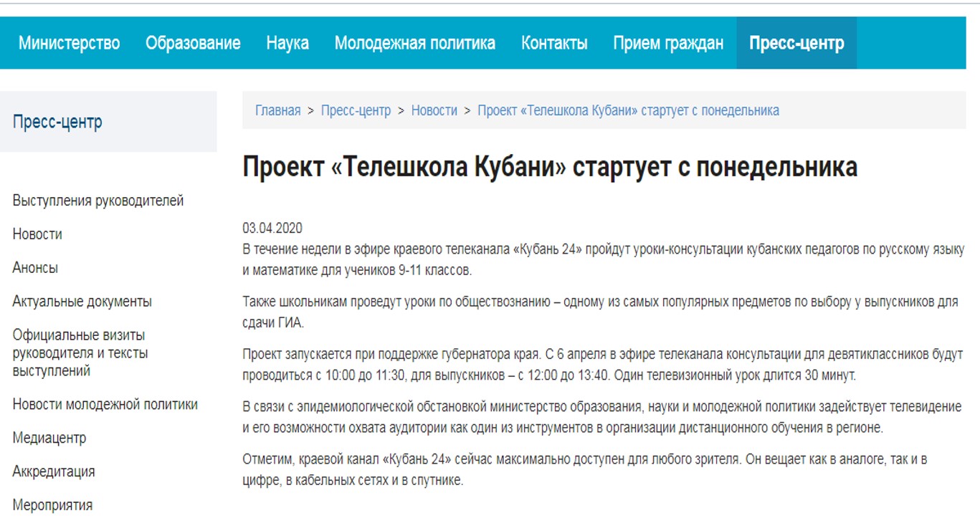The image size is (980, 518).
Task: Click the paragraph starting «В связи с эпидемиологической»
Action: pyautogui.click(x=602, y=417)
